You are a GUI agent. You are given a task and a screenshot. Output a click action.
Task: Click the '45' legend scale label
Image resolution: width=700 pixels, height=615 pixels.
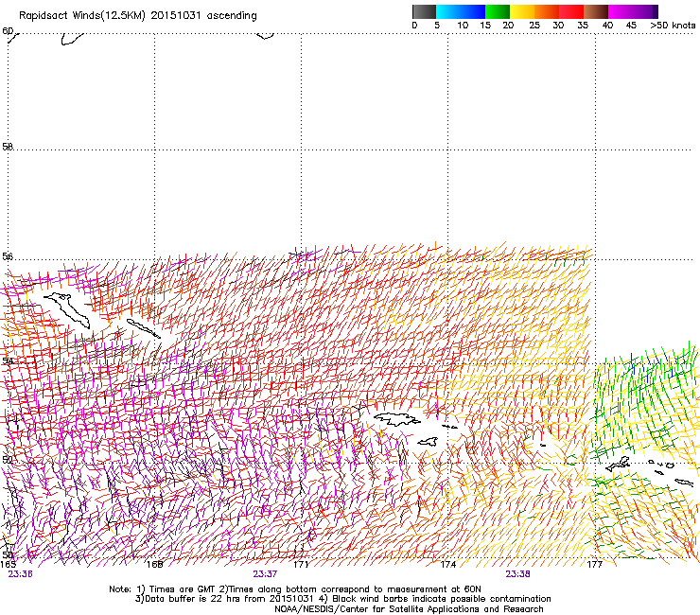tap(631, 26)
